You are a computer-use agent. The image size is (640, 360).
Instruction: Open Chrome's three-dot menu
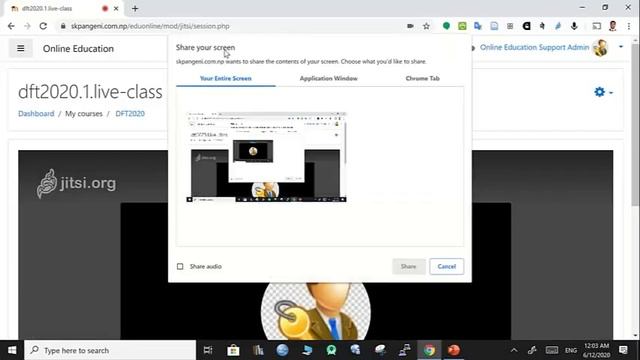pyautogui.click(x=629, y=26)
